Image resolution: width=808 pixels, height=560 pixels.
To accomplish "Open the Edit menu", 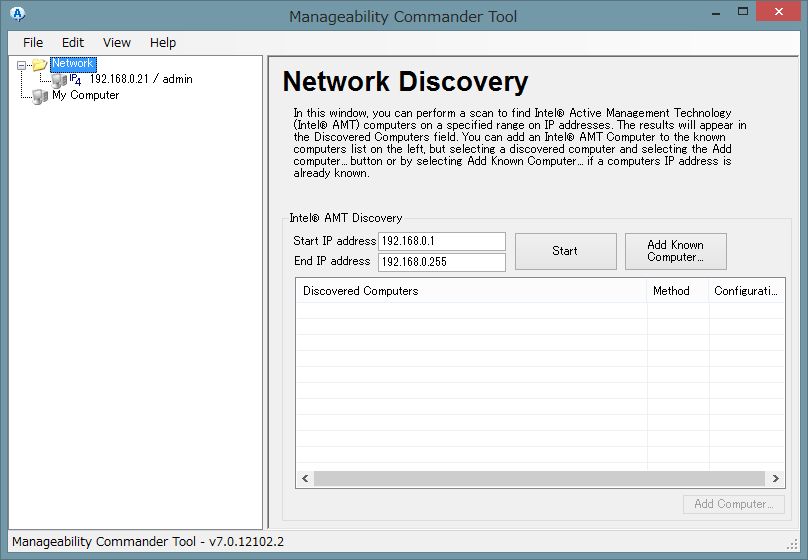I will pyautogui.click(x=73, y=43).
